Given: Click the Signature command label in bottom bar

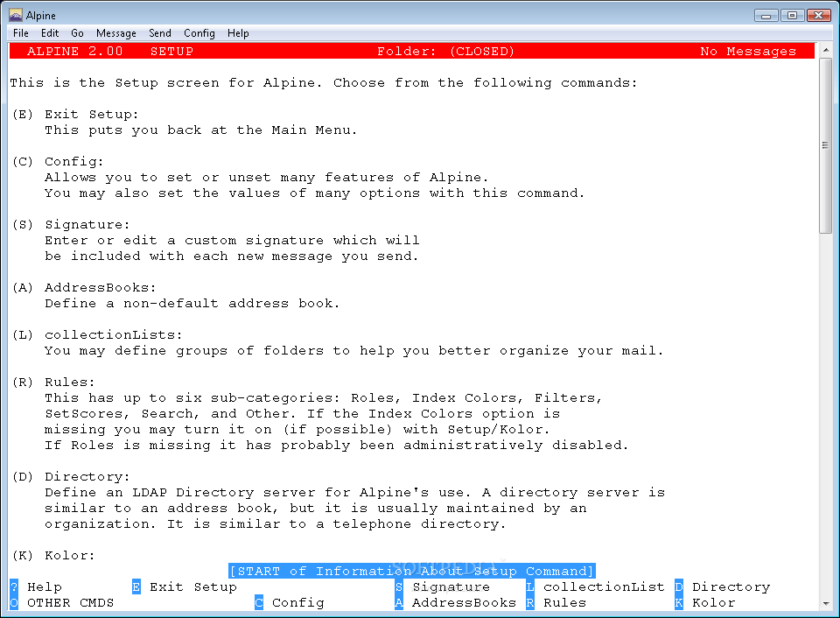Looking at the screenshot, I should (x=451, y=586).
